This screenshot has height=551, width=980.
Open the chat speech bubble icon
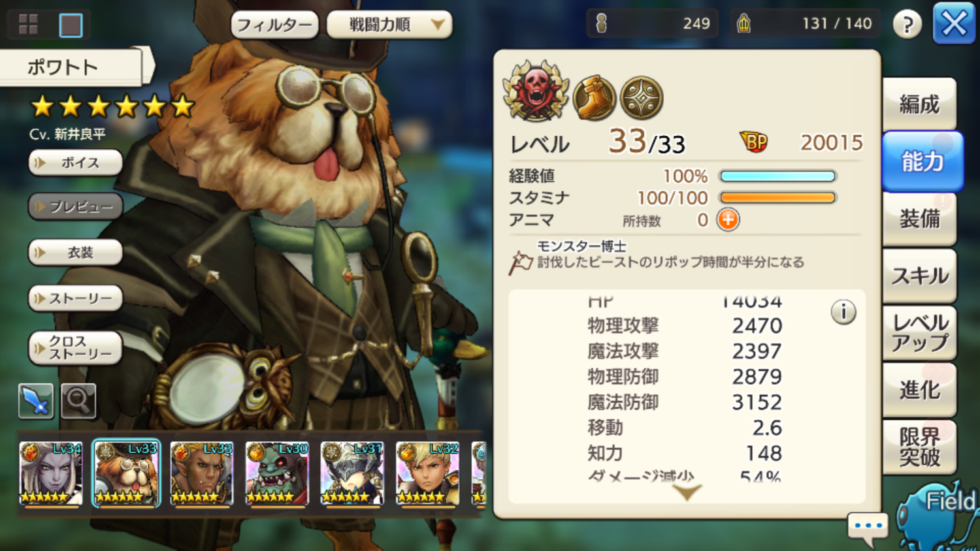point(868,527)
